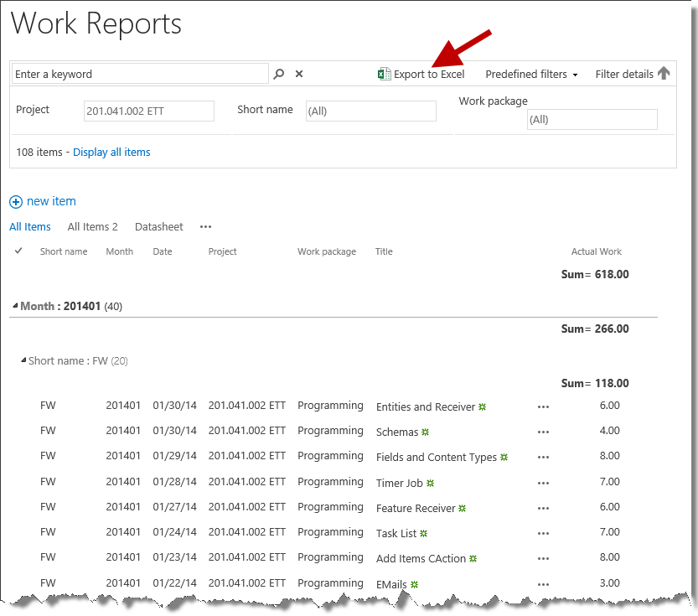698x616 pixels.
Task: Open the ellipsis menu for Task List
Action: 543,533
